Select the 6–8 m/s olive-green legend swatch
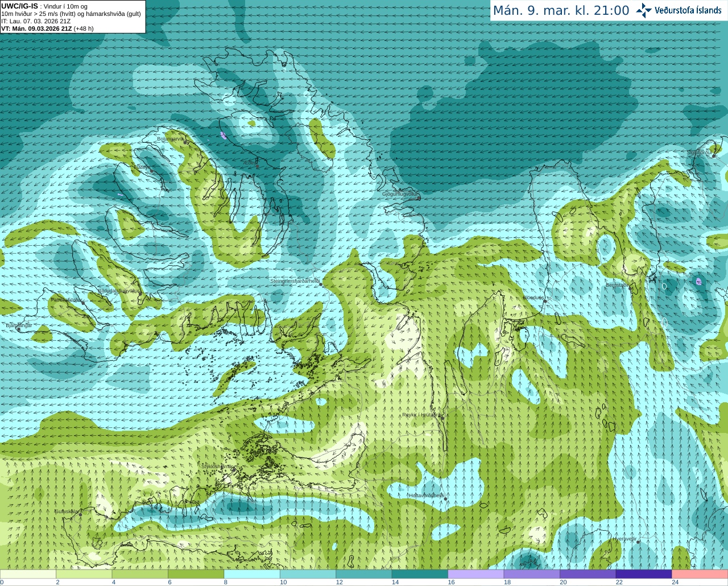This screenshot has width=728, height=586. tap(196, 574)
